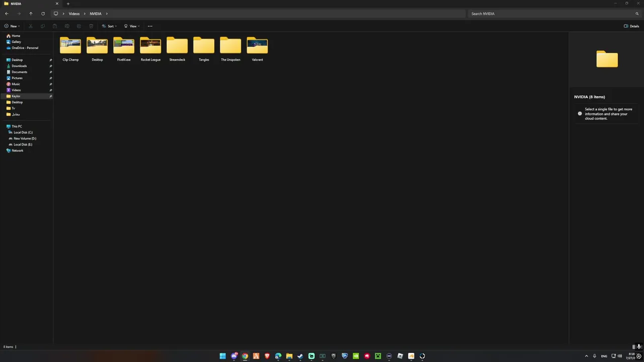
Task: Click the pin icon beside Downloads
Action: 50,66
